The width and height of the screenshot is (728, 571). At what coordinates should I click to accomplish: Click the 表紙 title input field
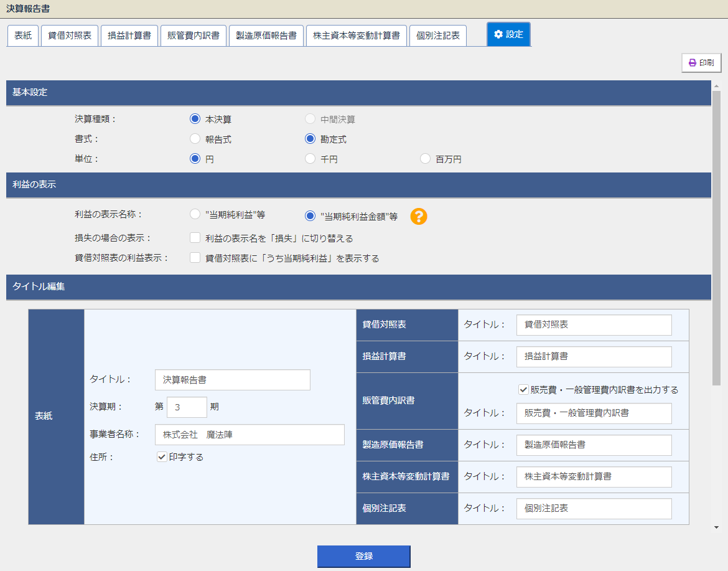tap(232, 380)
